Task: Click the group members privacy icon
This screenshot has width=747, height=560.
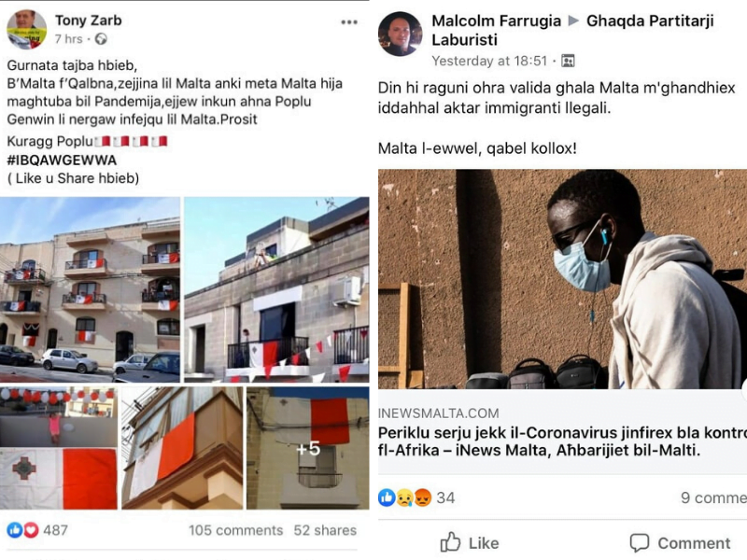Action: (568, 61)
